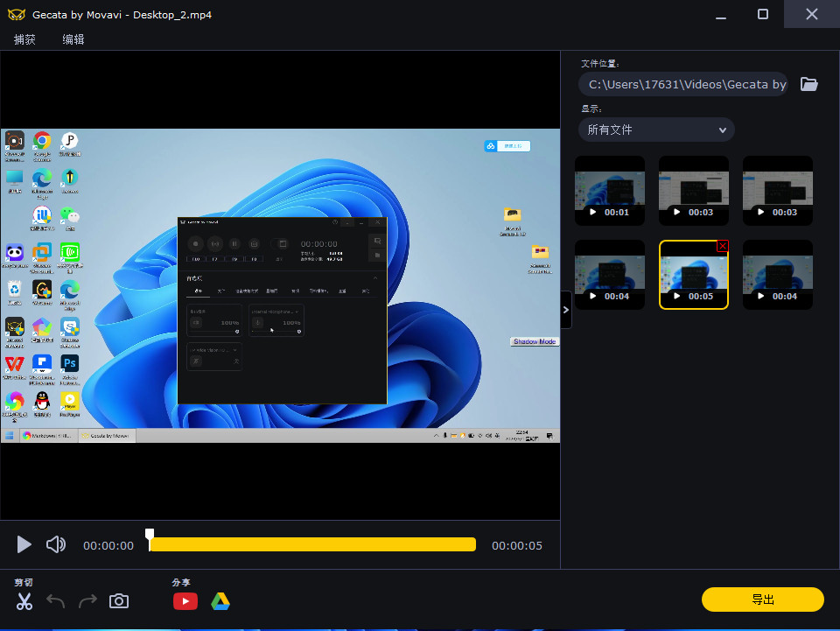Expand the 所有文件 display filter dropdown
The image size is (840, 631).
656,130
